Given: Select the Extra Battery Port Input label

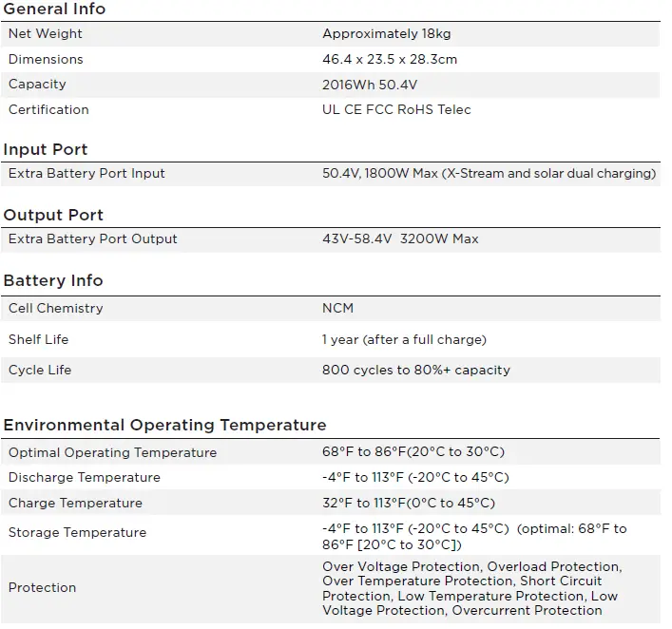Looking at the screenshot, I should tap(86, 173).
